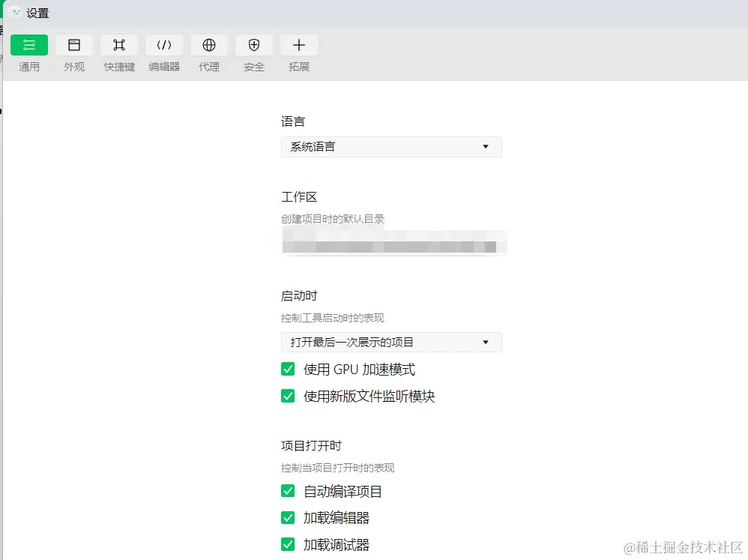Toggle 加载编辑器 checkbox

pos(288,517)
